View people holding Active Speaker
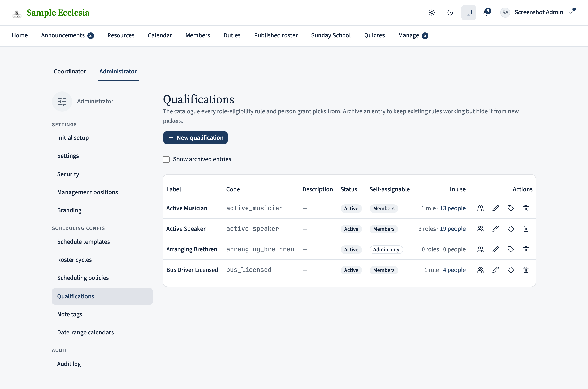The width and height of the screenshot is (588, 389). [x=480, y=229]
